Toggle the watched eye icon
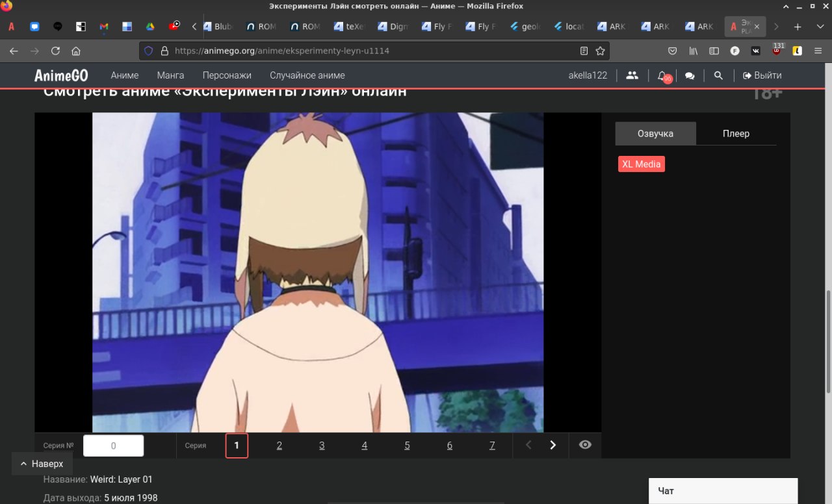 [x=585, y=446]
